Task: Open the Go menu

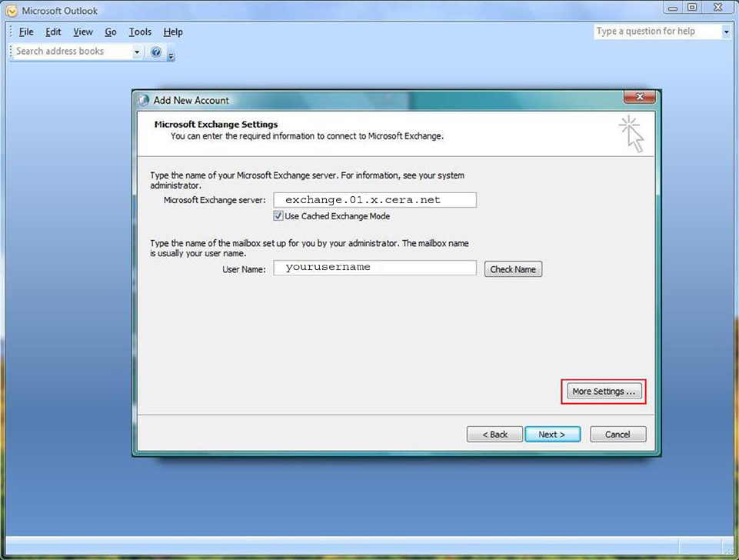Action: tap(111, 32)
